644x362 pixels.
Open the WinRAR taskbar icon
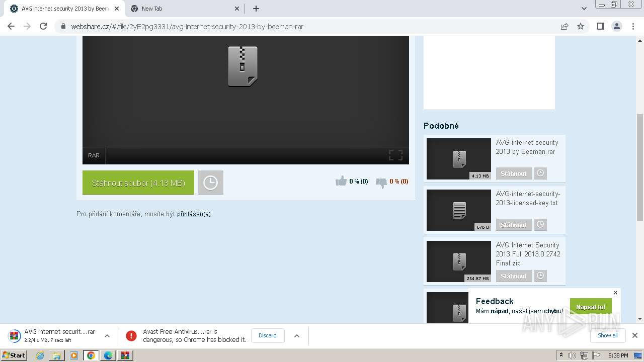[x=125, y=355]
